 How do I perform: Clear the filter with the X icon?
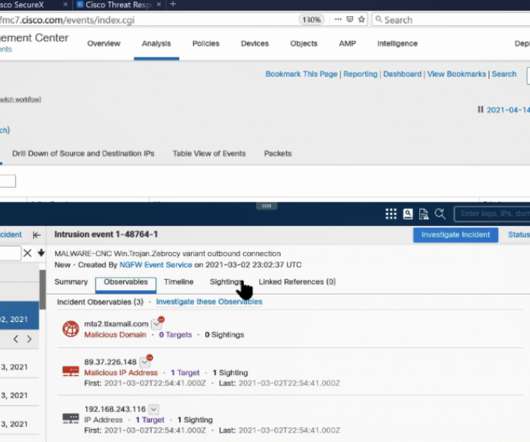[28, 253]
